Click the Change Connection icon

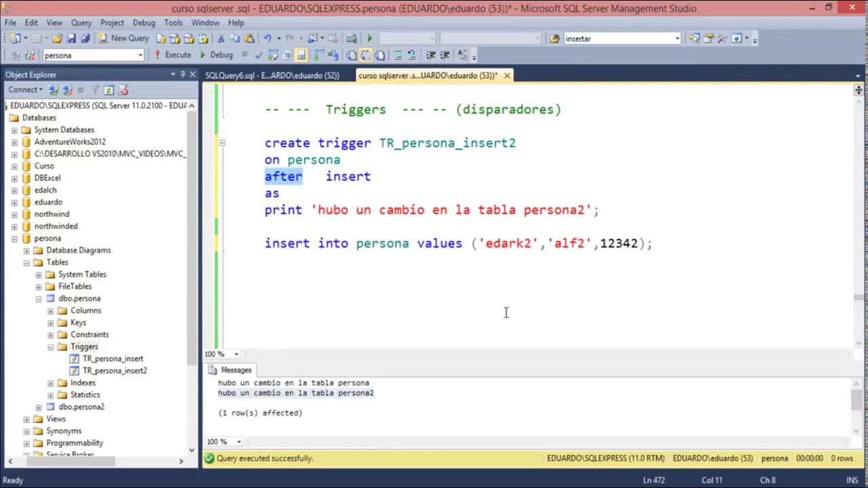29,55
